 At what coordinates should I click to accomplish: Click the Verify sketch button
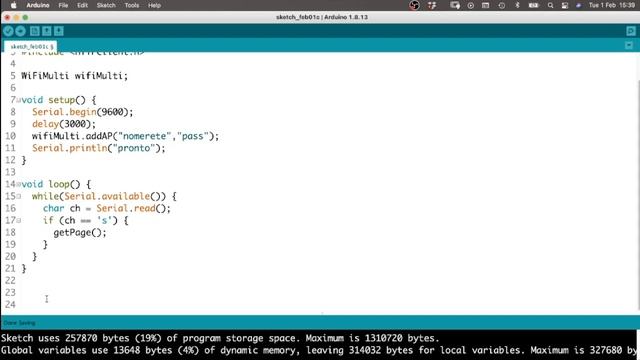[x=8, y=31]
